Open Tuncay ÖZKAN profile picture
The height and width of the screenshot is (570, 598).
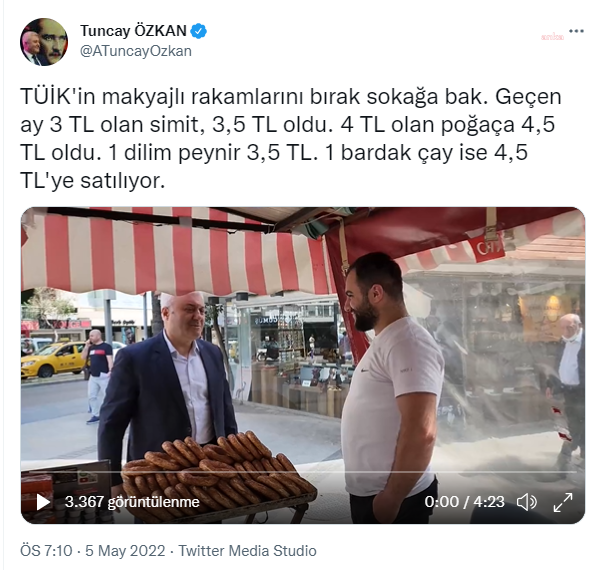tap(44, 42)
